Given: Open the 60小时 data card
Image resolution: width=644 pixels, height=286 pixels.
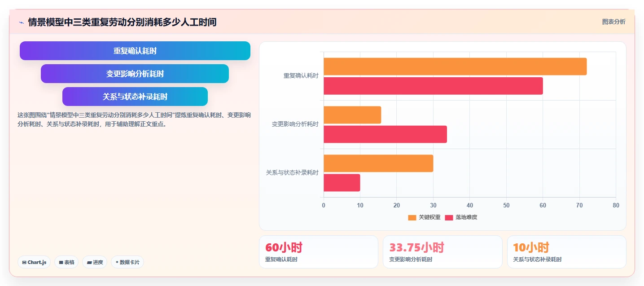Looking at the screenshot, I should pyautogui.click(x=319, y=252).
